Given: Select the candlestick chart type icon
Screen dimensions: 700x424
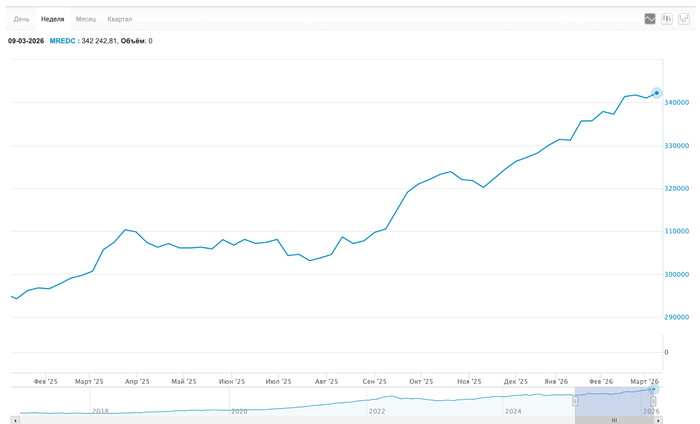Looking at the screenshot, I should point(667,19).
